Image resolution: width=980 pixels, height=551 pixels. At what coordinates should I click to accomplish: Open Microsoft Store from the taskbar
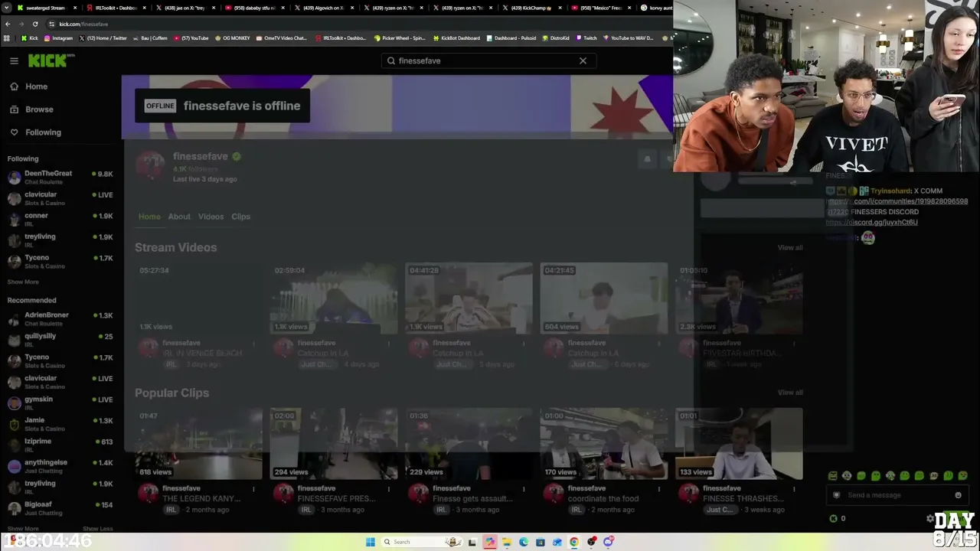541,542
